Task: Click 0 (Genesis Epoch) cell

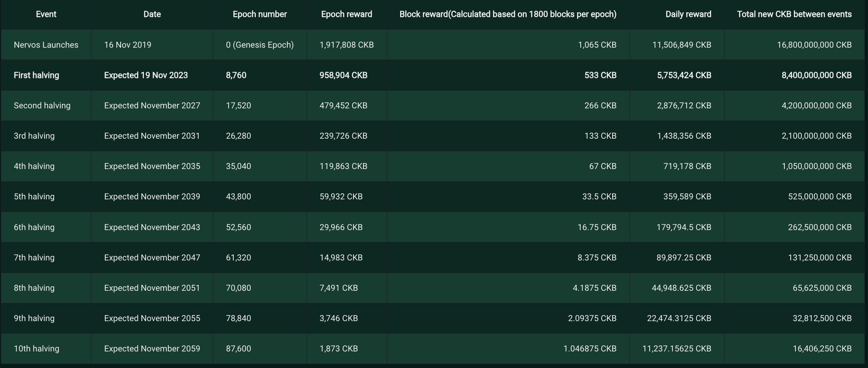Action: click(x=259, y=45)
